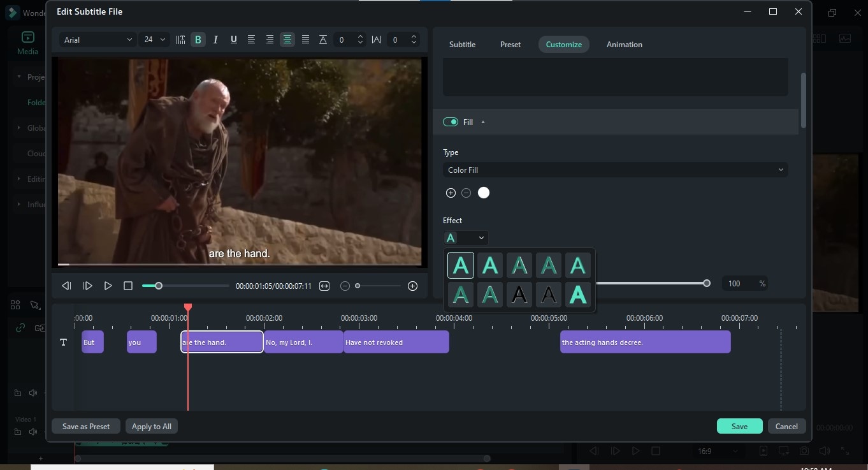Click the red playhead marker
Image resolution: width=868 pixels, height=470 pixels.
(188, 308)
